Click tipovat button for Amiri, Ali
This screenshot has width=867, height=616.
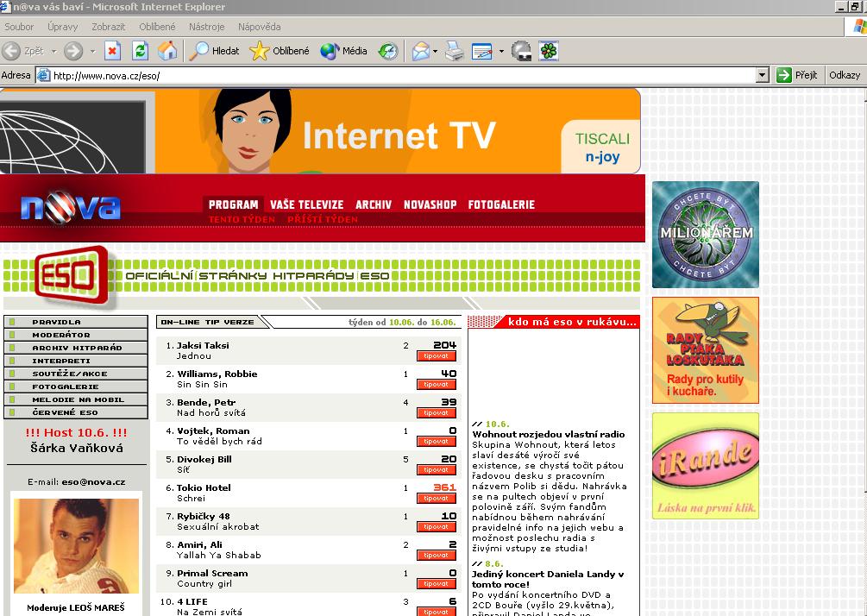pos(437,555)
